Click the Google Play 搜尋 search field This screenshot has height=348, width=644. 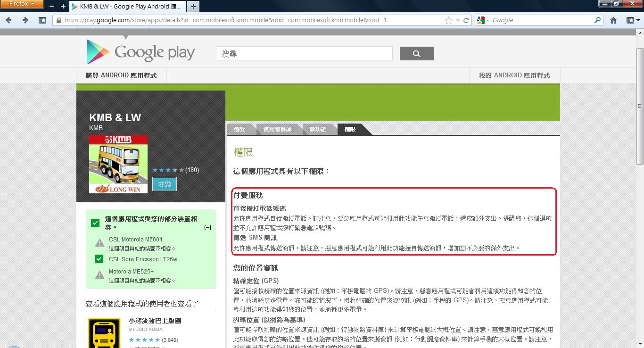pos(305,54)
